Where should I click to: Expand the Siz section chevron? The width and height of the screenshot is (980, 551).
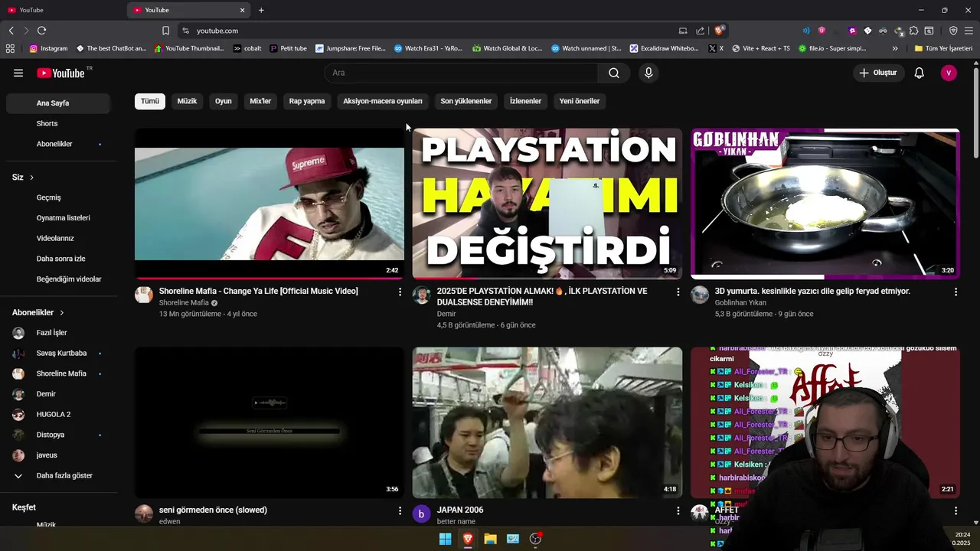(x=31, y=178)
